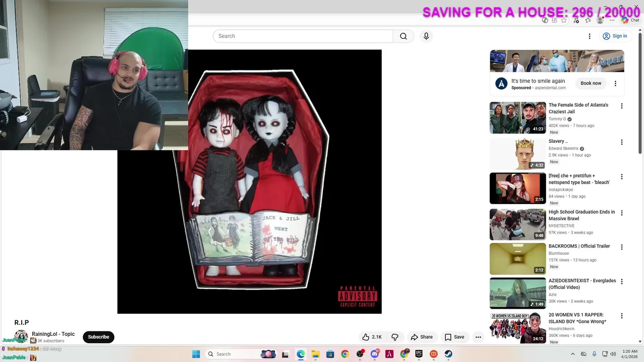Click the Book now ad button
Image resolution: width=644 pixels, height=362 pixels.
coord(591,83)
